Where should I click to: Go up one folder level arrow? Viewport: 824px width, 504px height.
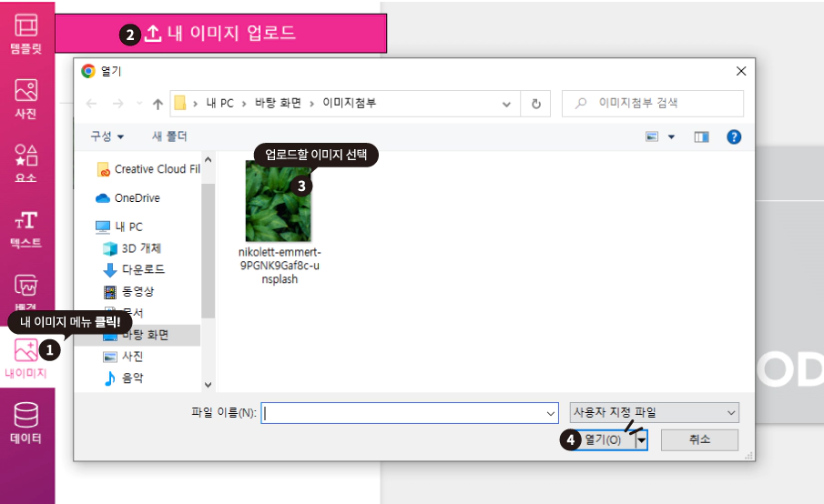pyautogui.click(x=158, y=104)
